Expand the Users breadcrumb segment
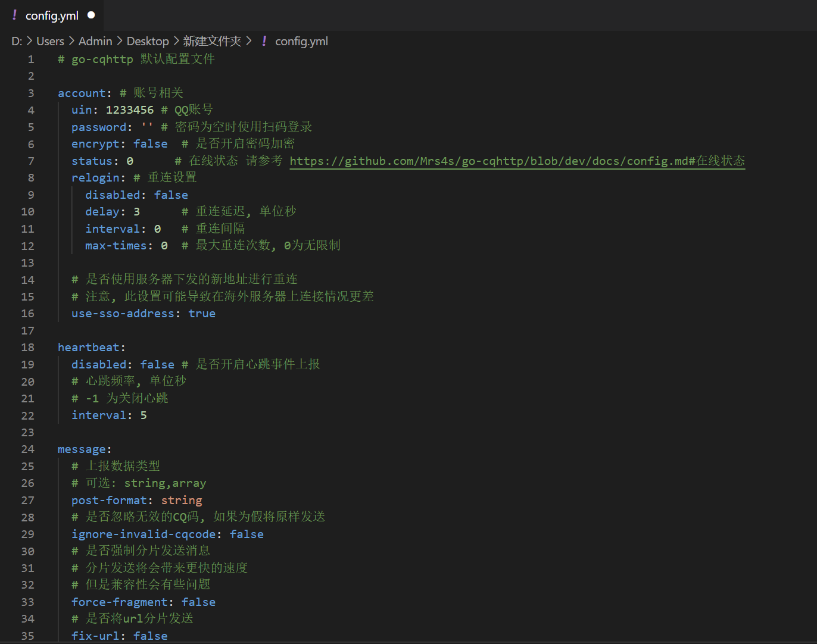The width and height of the screenshot is (817, 644). [50, 41]
